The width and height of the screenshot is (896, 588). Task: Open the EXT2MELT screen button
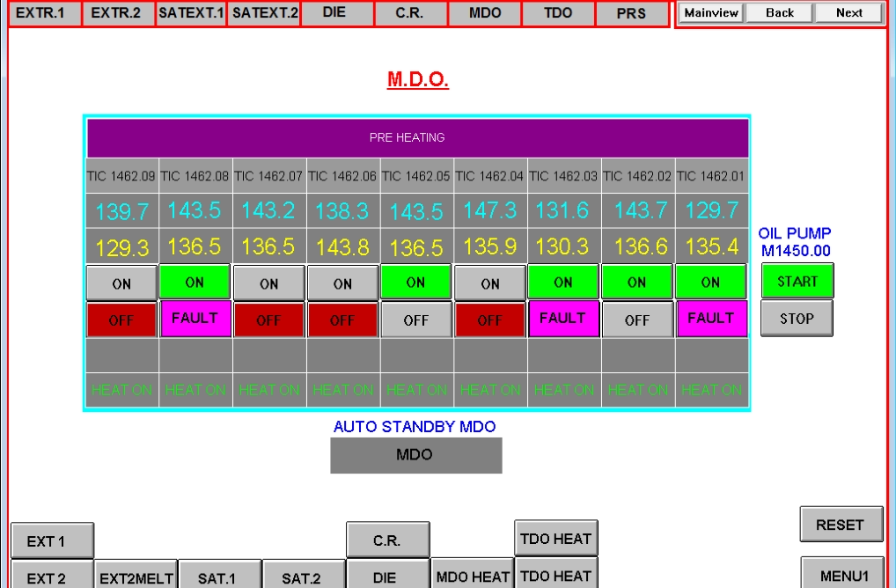point(136,577)
